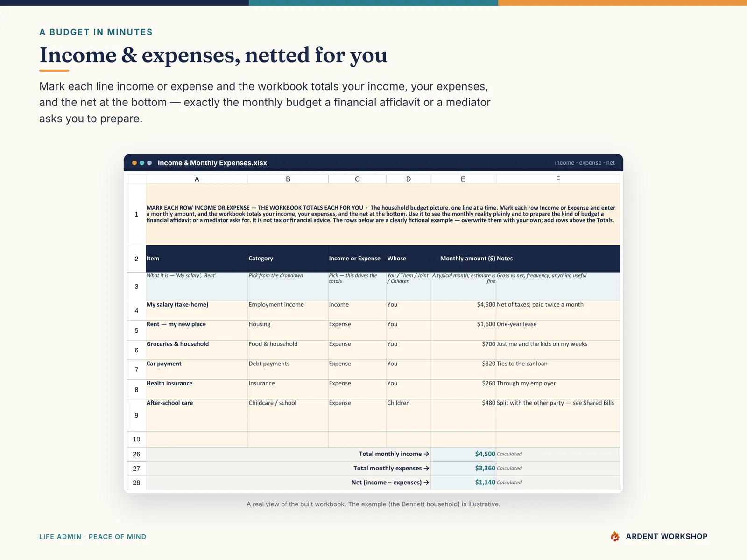Click 'Children' in the Whose column
The width and height of the screenshot is (747, 560).
click(409, 415)
